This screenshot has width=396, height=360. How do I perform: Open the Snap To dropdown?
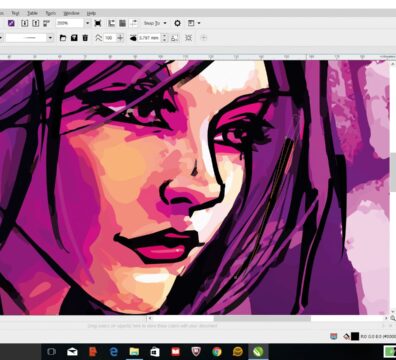[155, 23]
